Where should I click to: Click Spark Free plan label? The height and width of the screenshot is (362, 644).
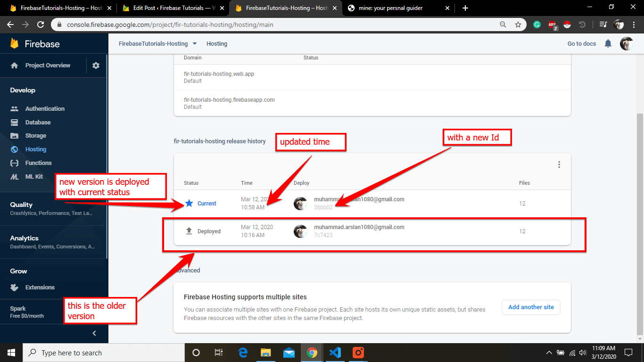[x=27, y=312]
